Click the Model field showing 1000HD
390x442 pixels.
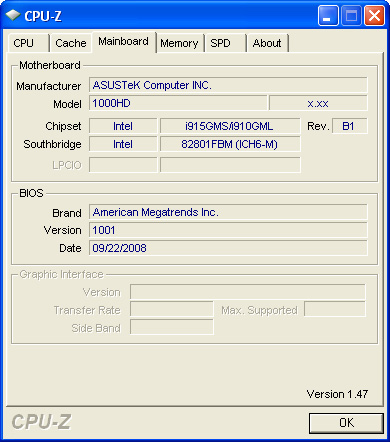coord(178,103)
